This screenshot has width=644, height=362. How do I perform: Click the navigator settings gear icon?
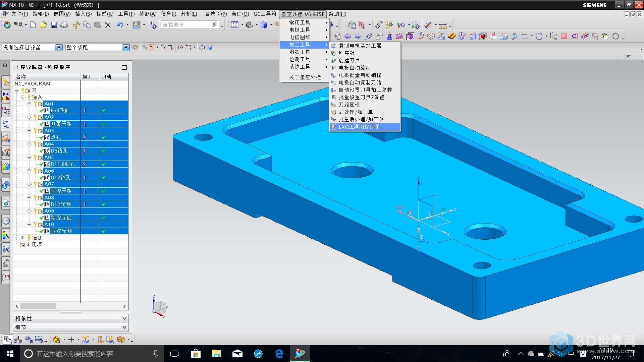[x=5, y=65]
